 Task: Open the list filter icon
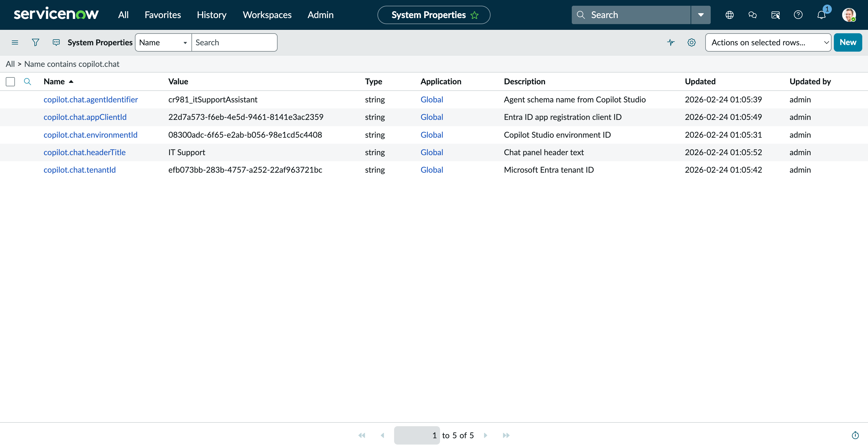coord(35,42)
